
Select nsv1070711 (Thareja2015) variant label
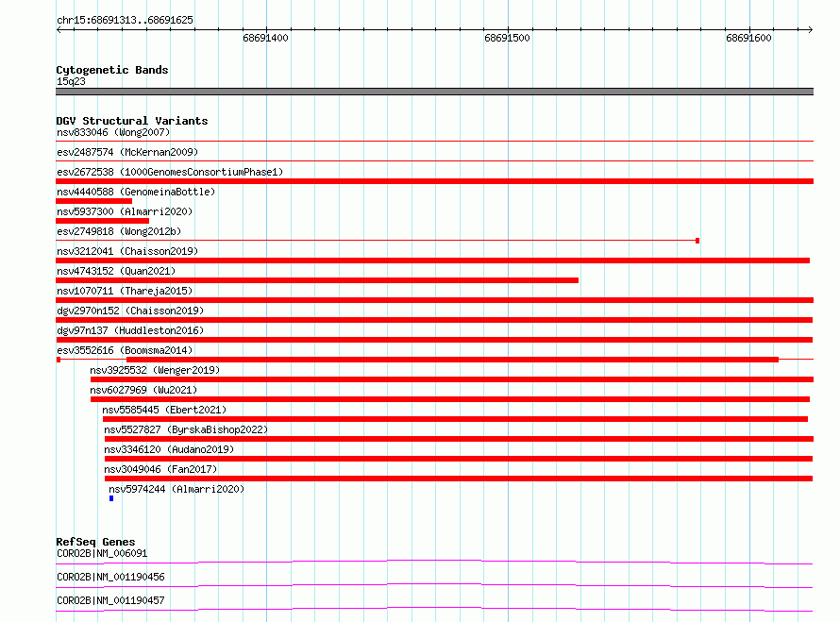pyautogui.click(x=125, y=291)
